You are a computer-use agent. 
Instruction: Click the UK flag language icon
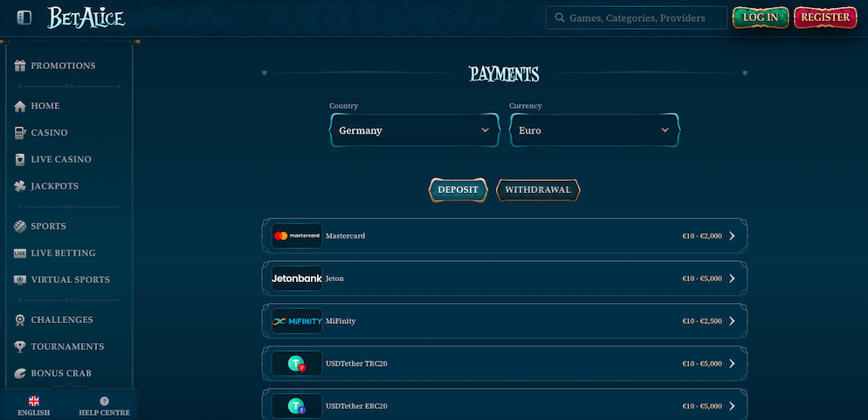34,401
